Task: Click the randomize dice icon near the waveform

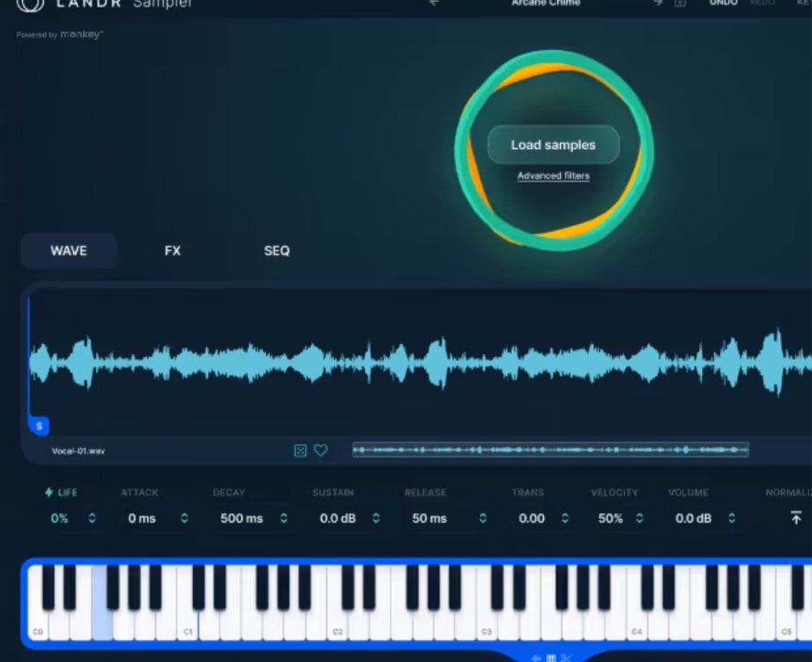Action: pyautogui.click(x=298, y=450)
